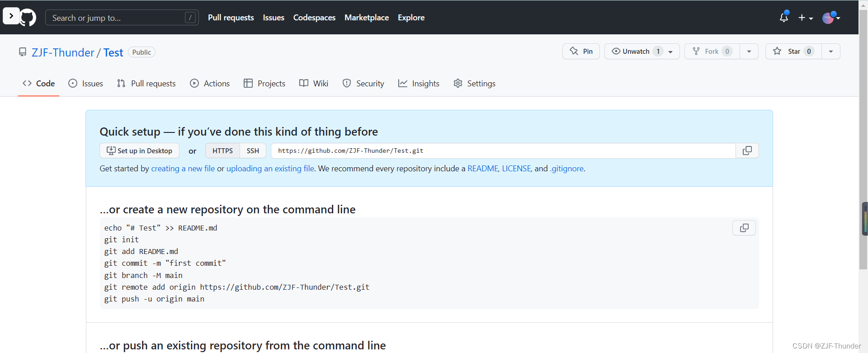
Task: Click the Unwatch button
Action: pyautogui.click(x=642, y=51)
